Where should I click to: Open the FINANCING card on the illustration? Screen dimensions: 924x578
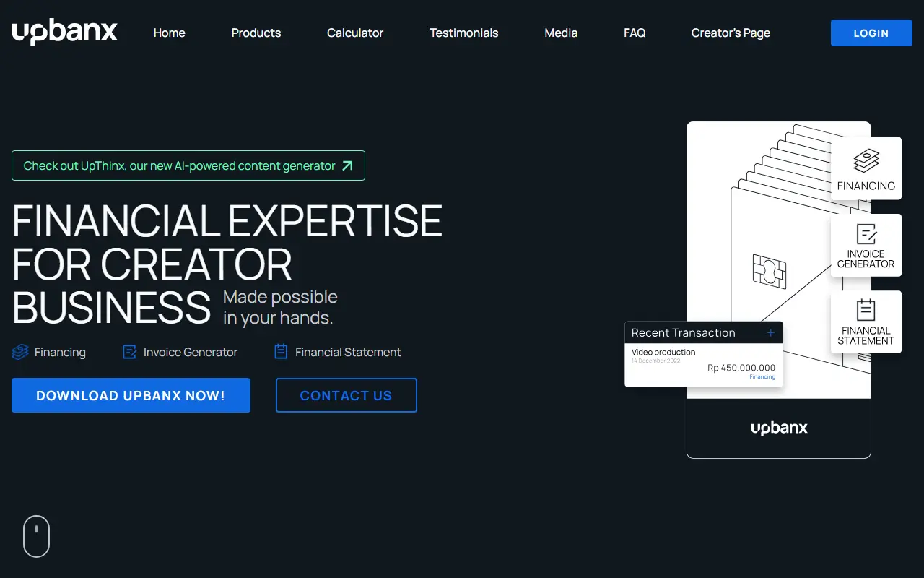pos(866,168)
